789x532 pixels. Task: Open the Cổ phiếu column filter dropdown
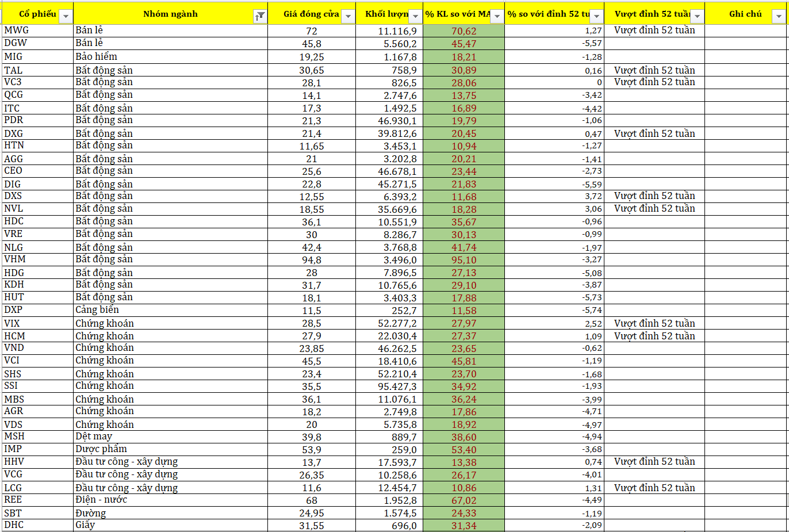tap(66, 16)
